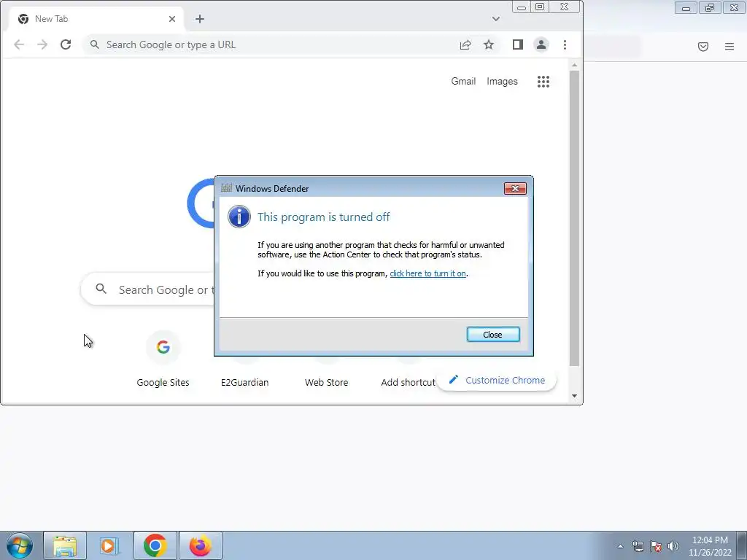This screenshot has width=747, height=560.
Task: Click Chrome's back navigation arrow
Action: [x=19, y=44]
